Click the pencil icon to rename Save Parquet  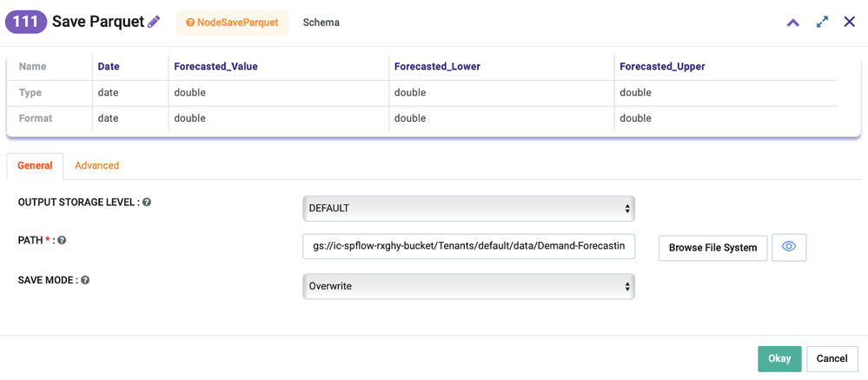154,22
